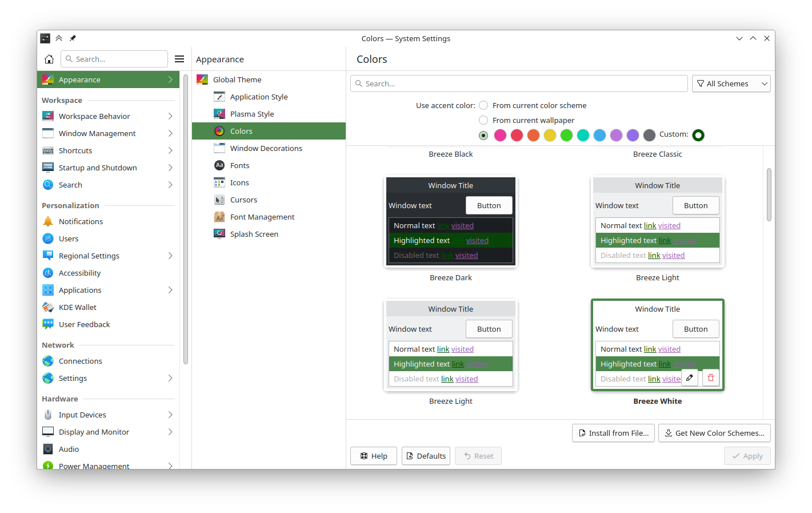The width and height of the screenshot is (812, 513).
Task: Select accent color From current wallpaper
Action: 483,120
